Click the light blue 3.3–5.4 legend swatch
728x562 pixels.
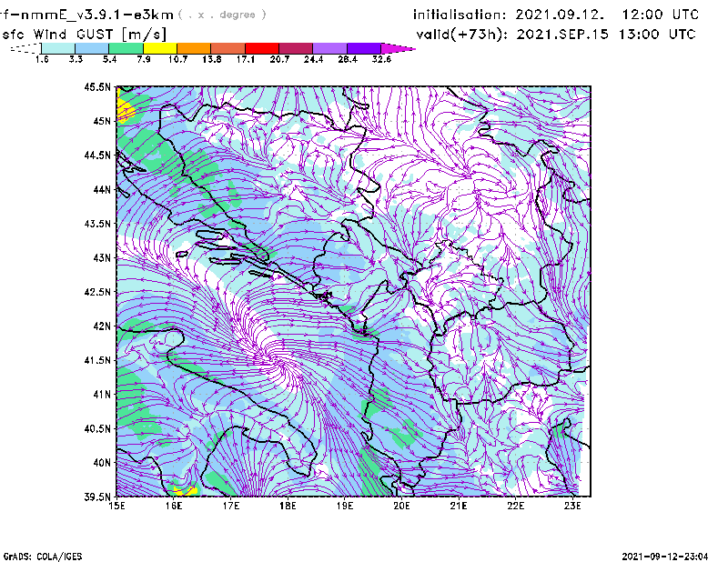click(92, 48)
